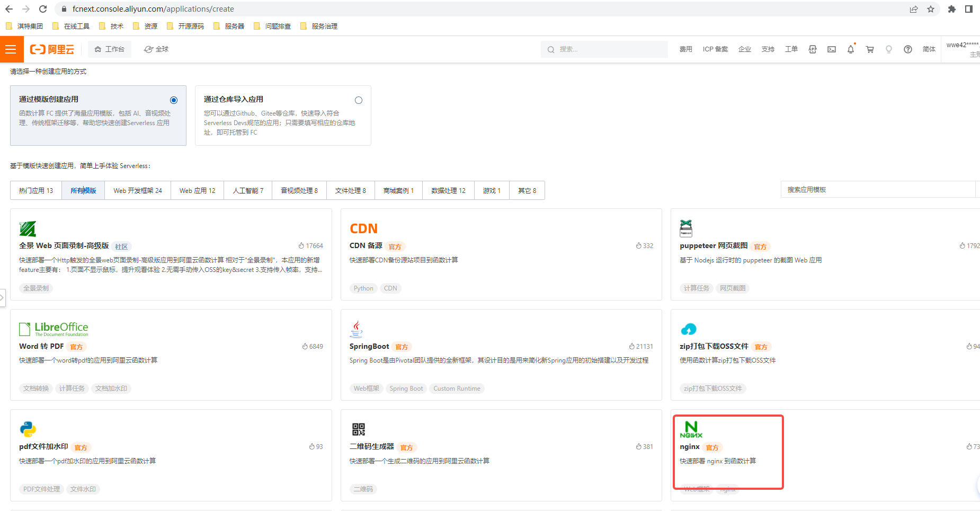
Task: Click the header 搜索 search box
Action: (x=604, y=49)
